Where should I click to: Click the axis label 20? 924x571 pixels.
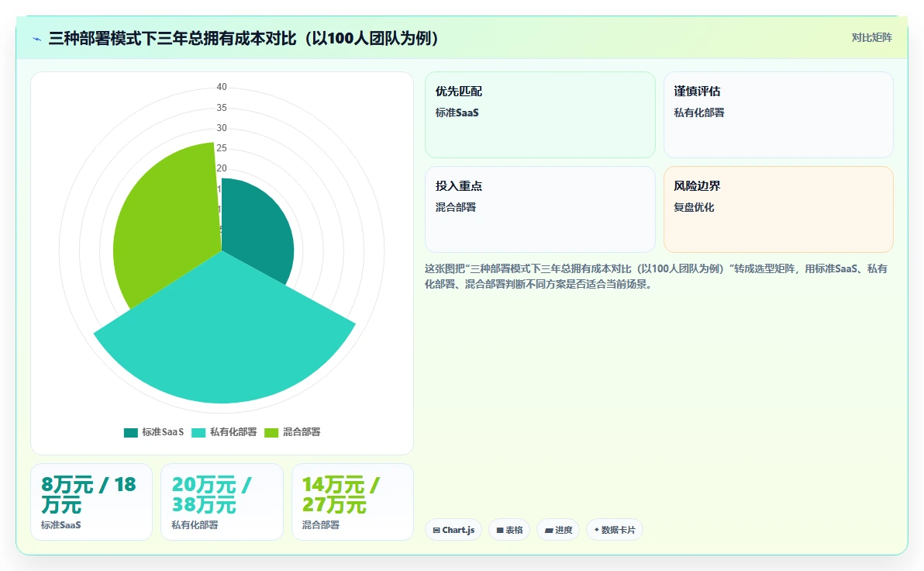(222, 168)
